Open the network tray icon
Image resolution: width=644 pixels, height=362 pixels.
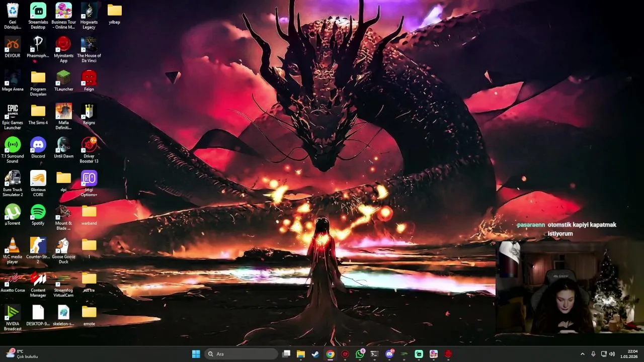coord(604,354)
